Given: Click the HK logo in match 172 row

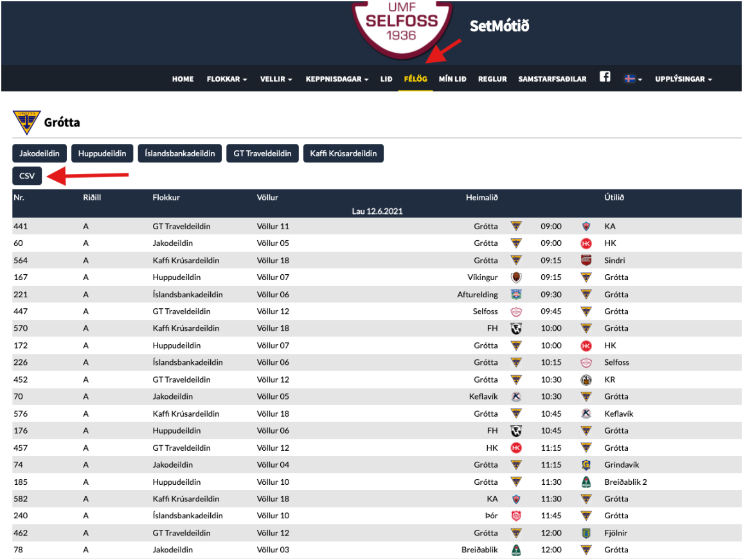Looking at the screenshot, I should coord(586,346).
